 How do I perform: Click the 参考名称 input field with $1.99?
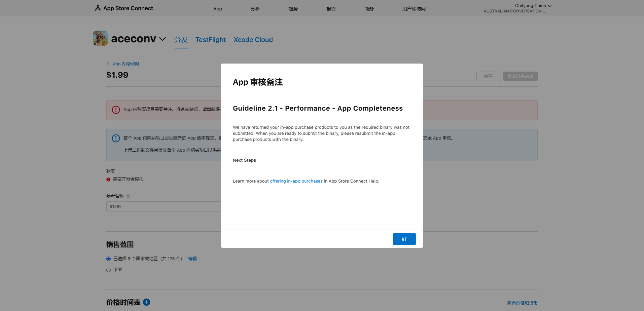tap(164, 206)
